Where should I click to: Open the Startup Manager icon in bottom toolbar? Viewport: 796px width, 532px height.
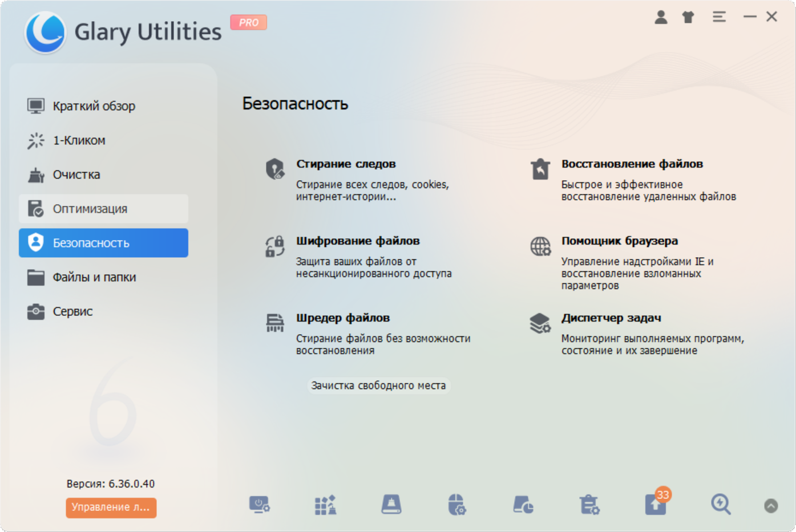click(x=260, y=505)
